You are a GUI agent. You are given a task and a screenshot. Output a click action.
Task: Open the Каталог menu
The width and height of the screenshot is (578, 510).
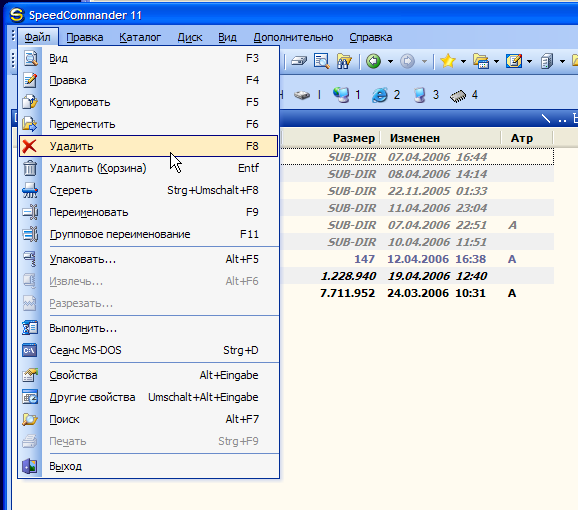pos(140,37)
